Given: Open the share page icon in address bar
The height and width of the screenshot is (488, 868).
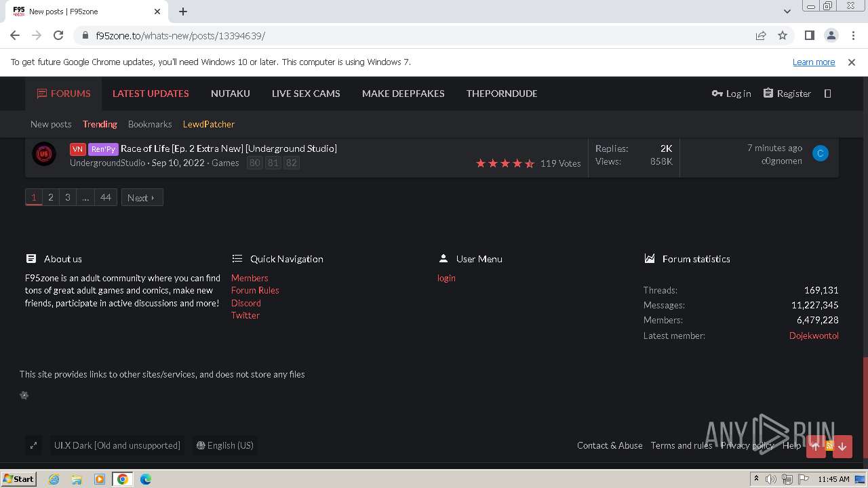Looking at the screenshot, I should [761, 35].
